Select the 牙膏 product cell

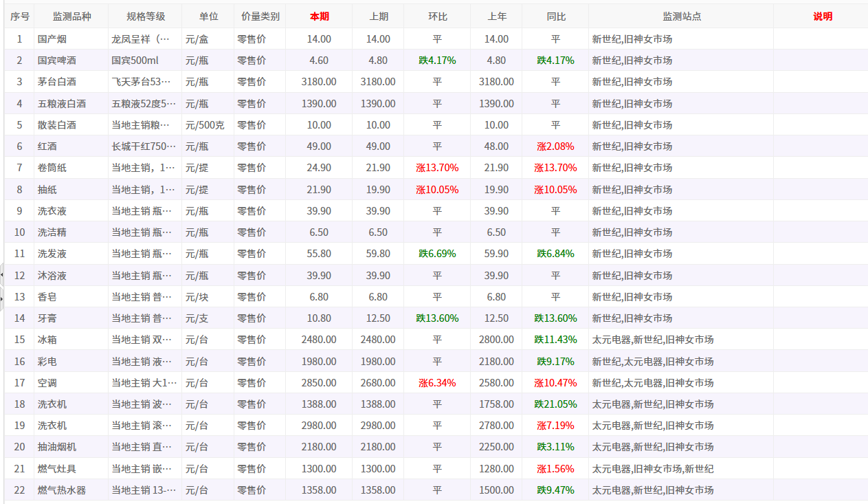pyautogui.click(x=71, y=318)
